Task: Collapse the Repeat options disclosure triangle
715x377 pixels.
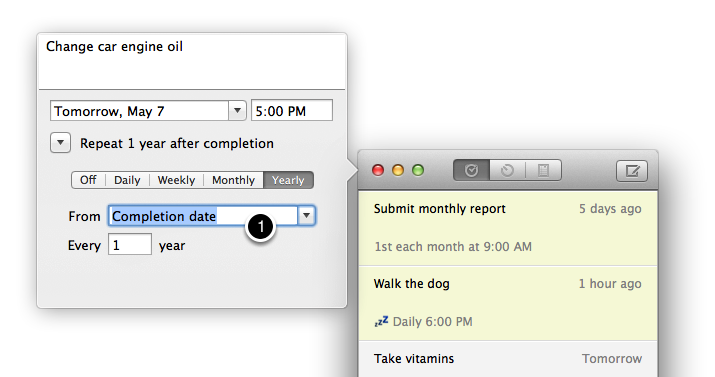Action: click(x=60, y=143)
